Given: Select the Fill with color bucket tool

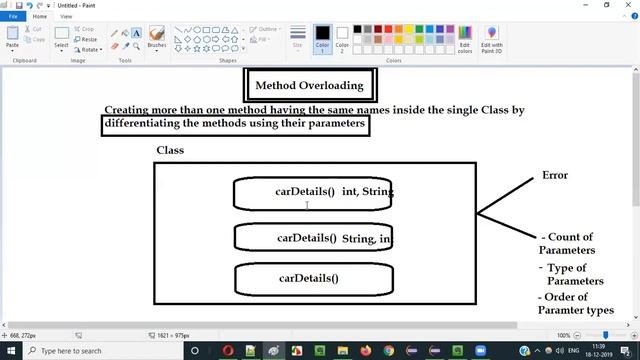Looking at the screenshot, I should [x=125, y=33].
